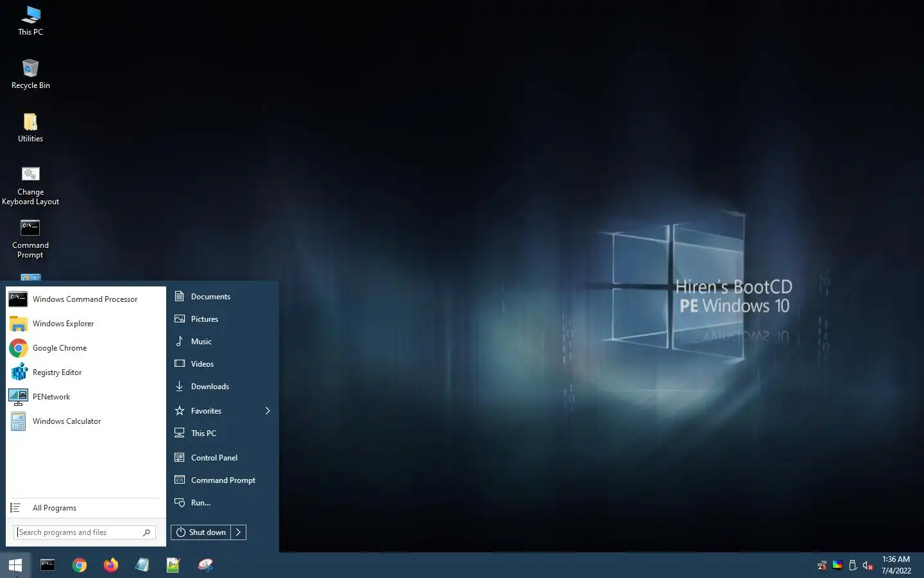Launch Windows Calculator from start menu
The height and width of the screenshot is (578, 924).
[x=85, y=421]
